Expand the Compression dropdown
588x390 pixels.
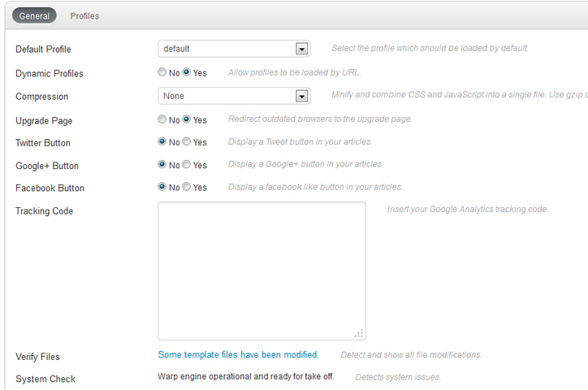pos(226,96)
